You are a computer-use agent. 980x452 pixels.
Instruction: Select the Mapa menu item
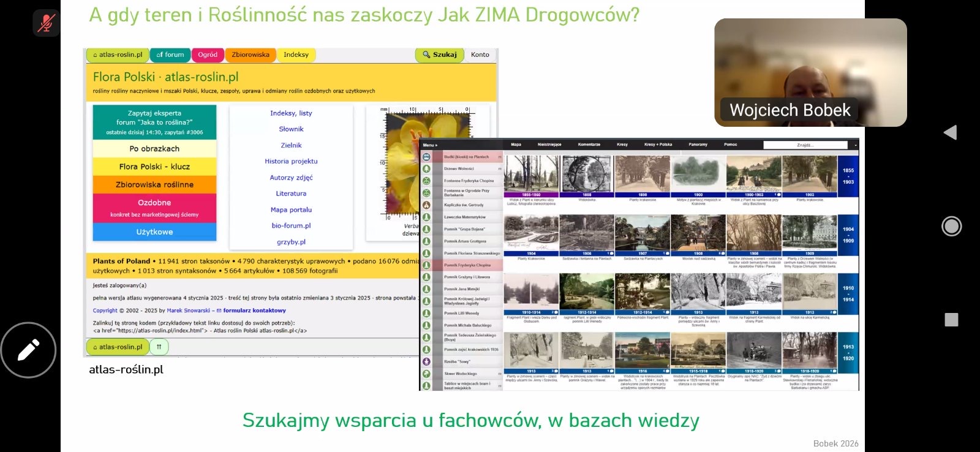tap(516, 145)
